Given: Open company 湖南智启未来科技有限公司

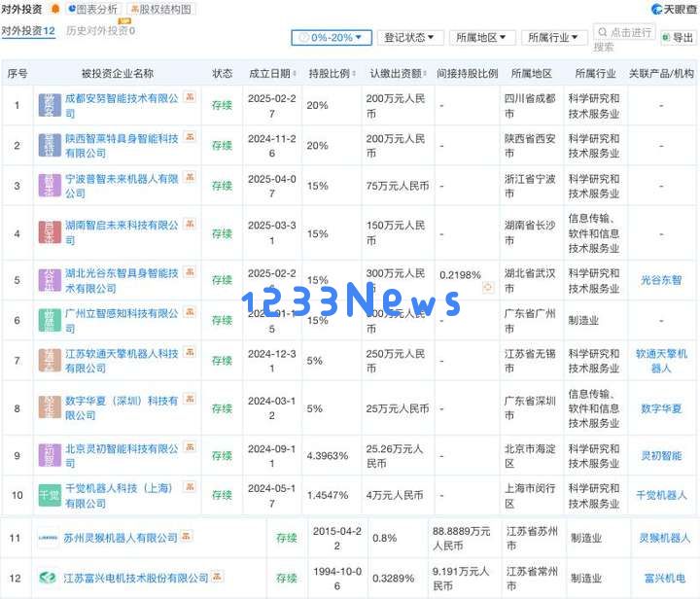Looking at the screenshot, I should coord(122,232).
